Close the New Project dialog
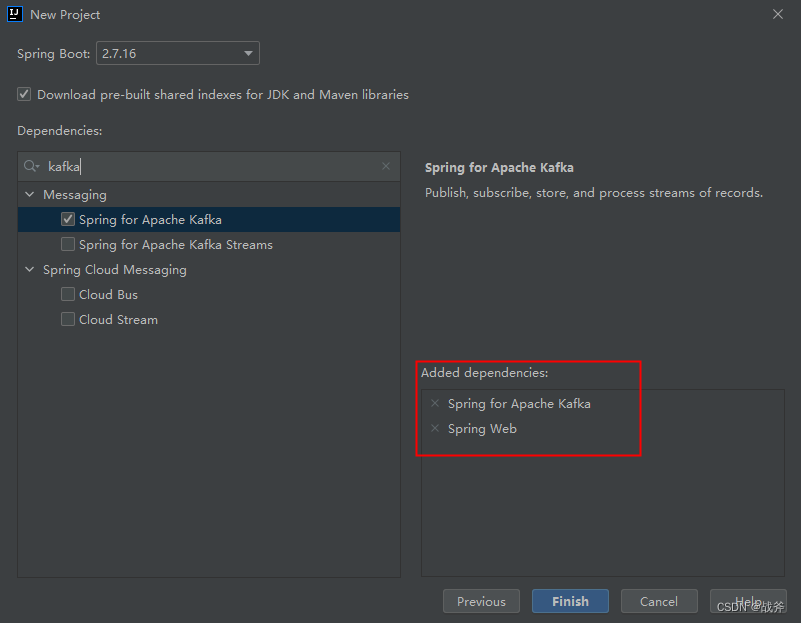Viewport: 801px width, 623px height. pyautogui.click(x=778, y=14)
